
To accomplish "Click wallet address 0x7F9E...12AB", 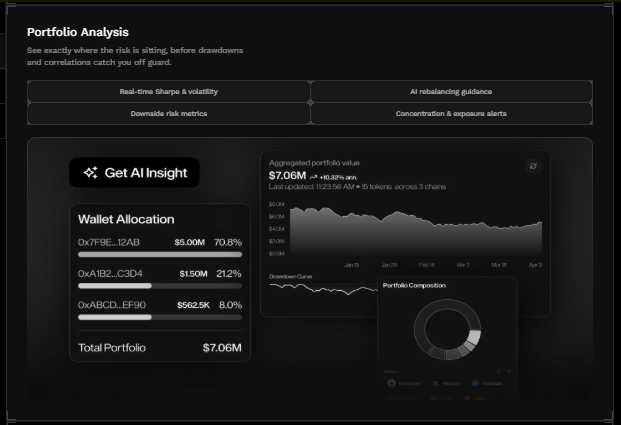I will coord(109,242).
